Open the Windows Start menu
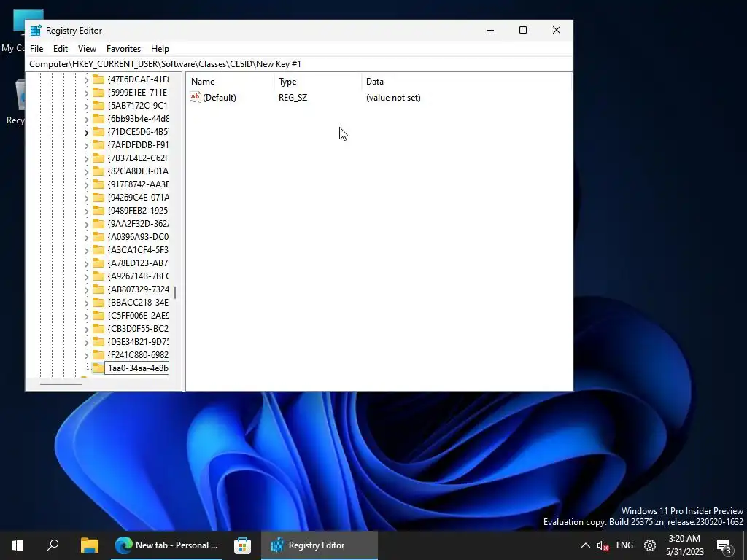This screenshot has width=747, height=560. [x=18, y=545]
